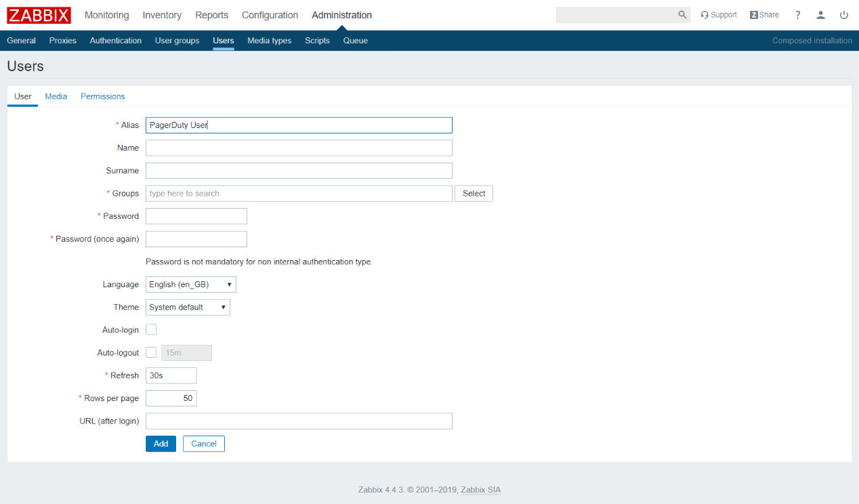859x504 pixels.
Task: Click Select button next to Groups
Action: pos(474,194)
